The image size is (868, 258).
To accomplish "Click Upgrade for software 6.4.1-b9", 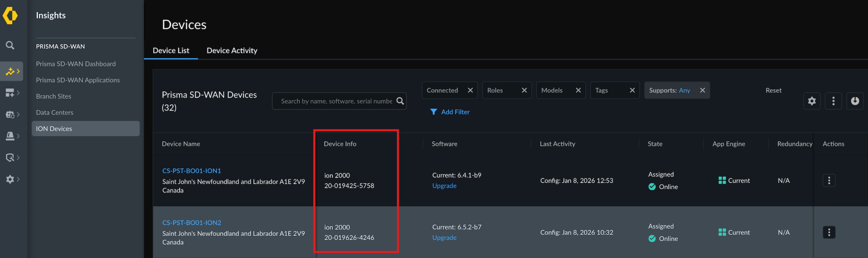I will tap(444, 185).
